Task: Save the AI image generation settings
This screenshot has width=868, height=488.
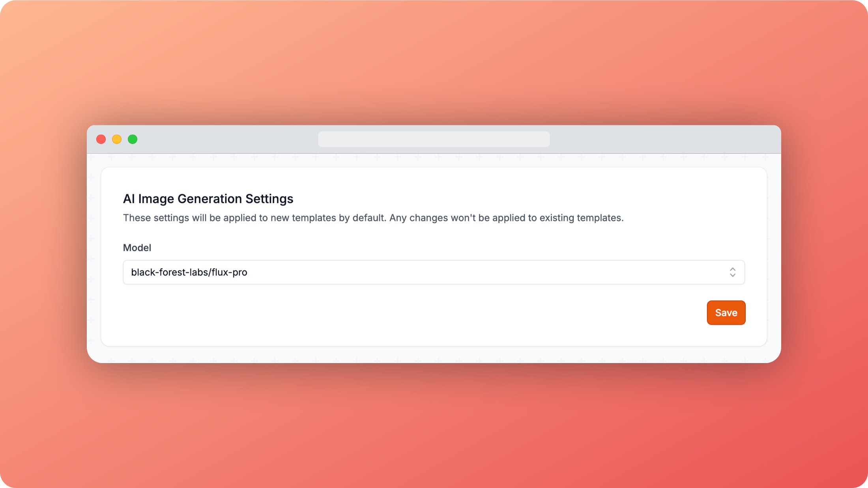Action: coord(726,312)
